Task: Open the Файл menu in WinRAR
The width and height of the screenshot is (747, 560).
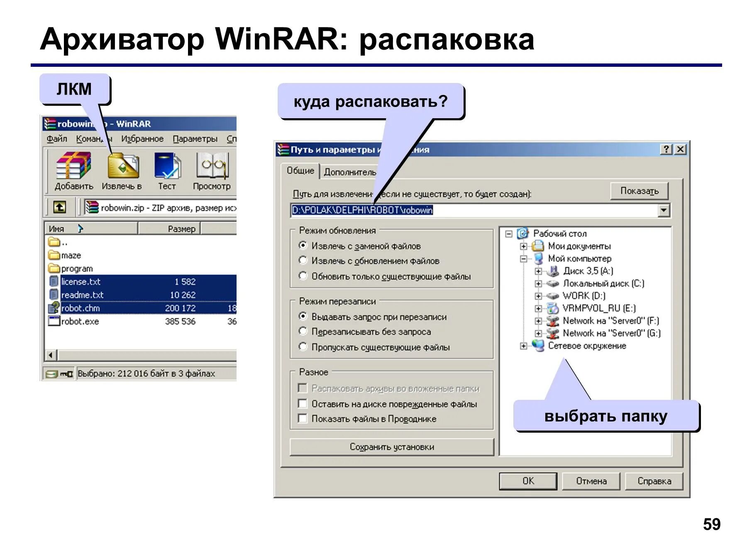Action: (x=57, y=139)
